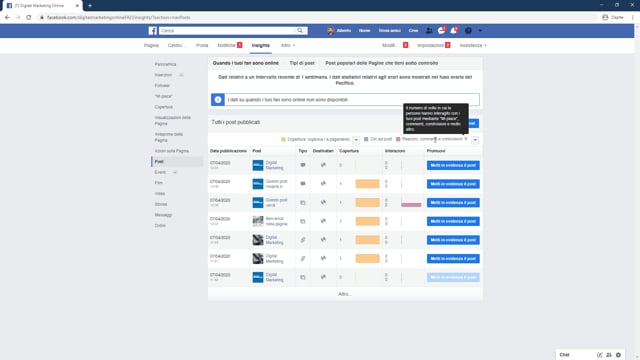This screenshot has width=640, height=360.
Task: Open the Alberto profile avatar
Action: [x=331, y=31]
